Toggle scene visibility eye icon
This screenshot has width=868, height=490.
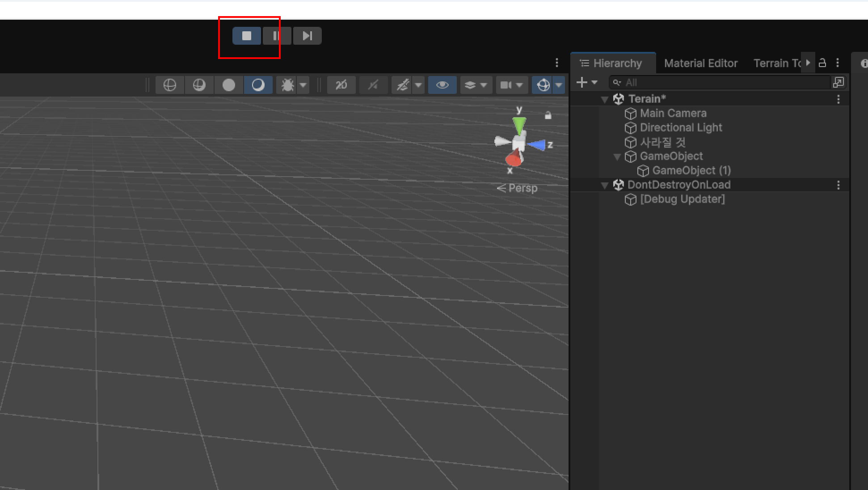[x=442, y=85]
